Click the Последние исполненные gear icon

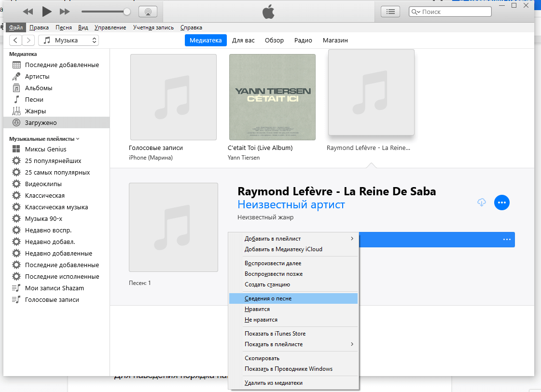pyautogui.click(x=16, y=276)
